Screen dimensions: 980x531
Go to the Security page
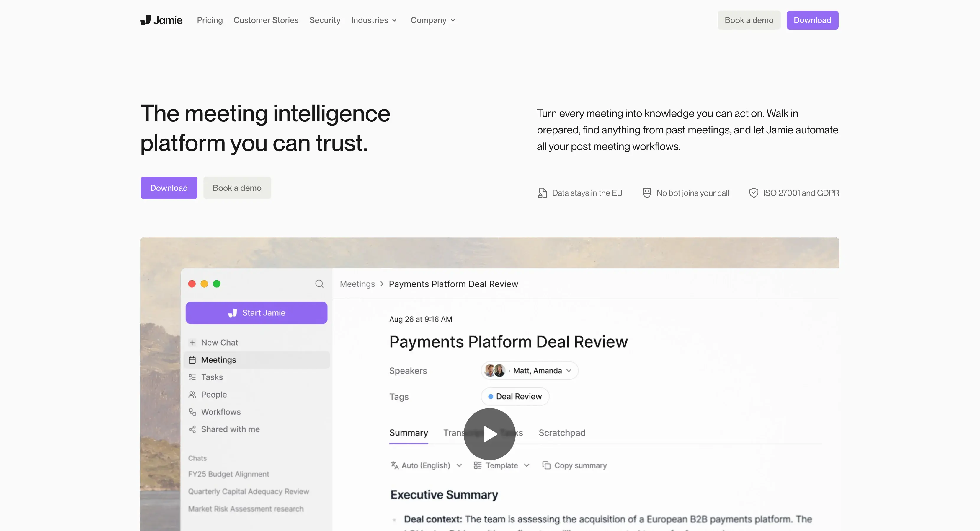[x=324, y=20]
